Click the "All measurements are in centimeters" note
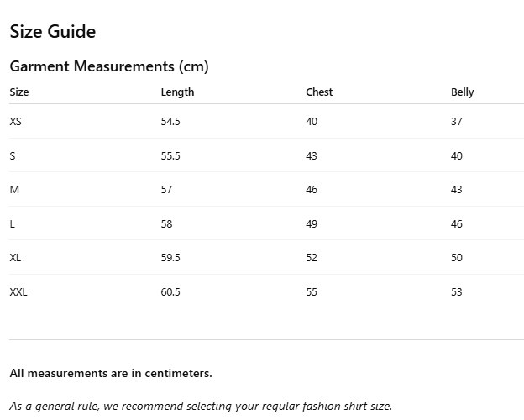This screenshot has width=524, height=420. 111,373
